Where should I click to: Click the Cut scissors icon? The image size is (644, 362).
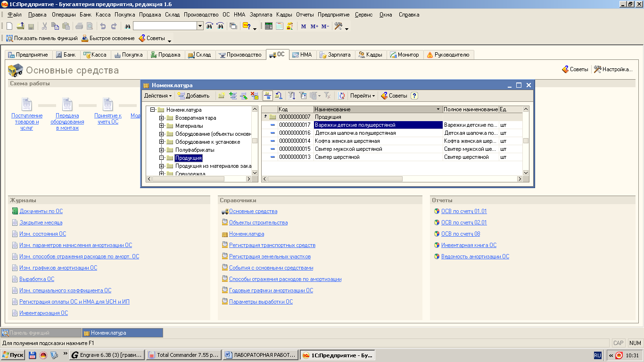[44, 26]
